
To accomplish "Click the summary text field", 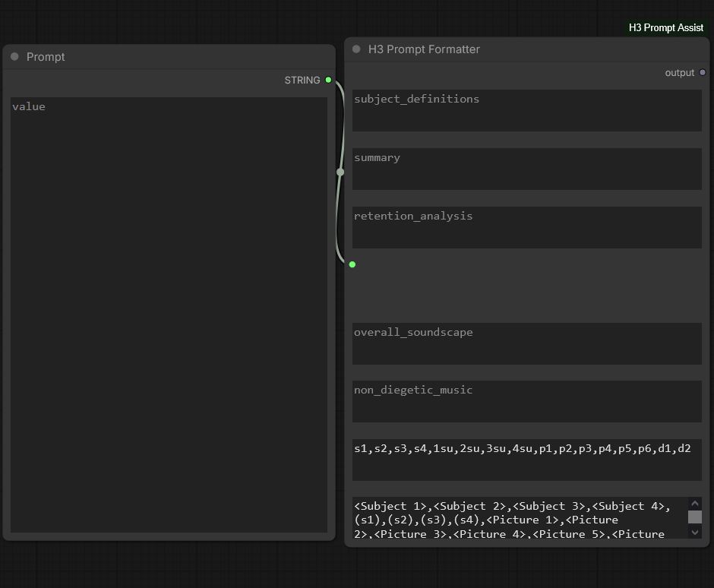I will [x=527, y=169].
